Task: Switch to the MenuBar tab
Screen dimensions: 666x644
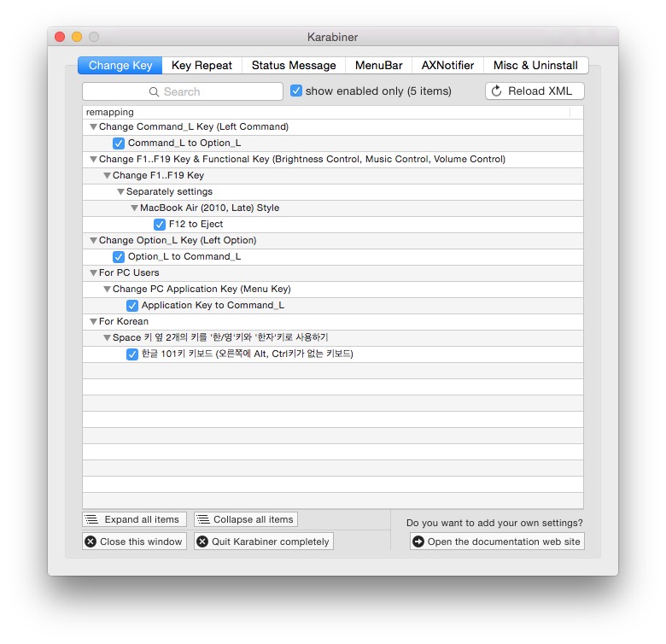Action: coord(378,66)
